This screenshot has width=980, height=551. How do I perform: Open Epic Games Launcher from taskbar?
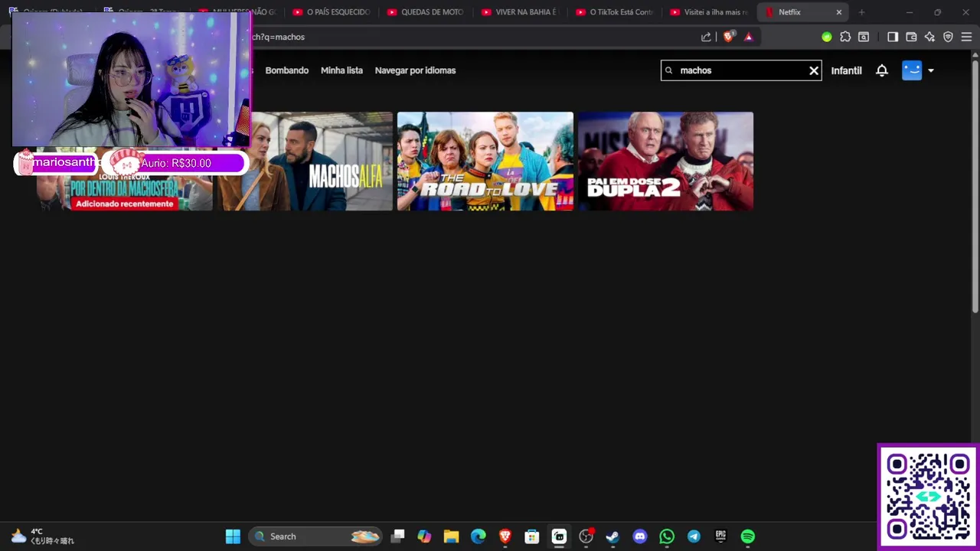(x=720, y=536)
